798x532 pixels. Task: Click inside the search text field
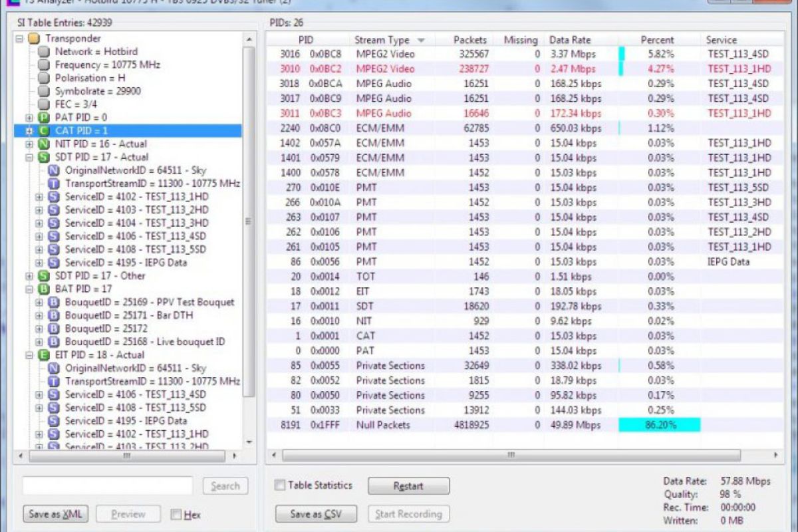click(108, 486)
